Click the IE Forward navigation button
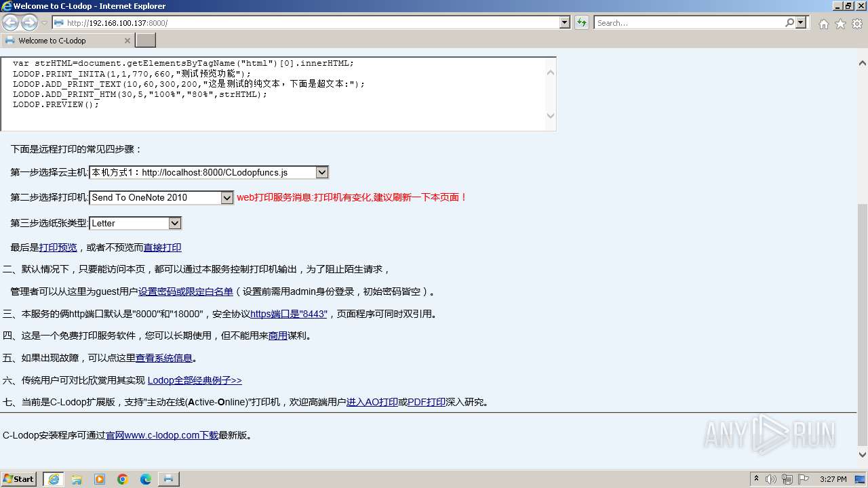This screenshot has height=488, width=868. tap(29, 23)
